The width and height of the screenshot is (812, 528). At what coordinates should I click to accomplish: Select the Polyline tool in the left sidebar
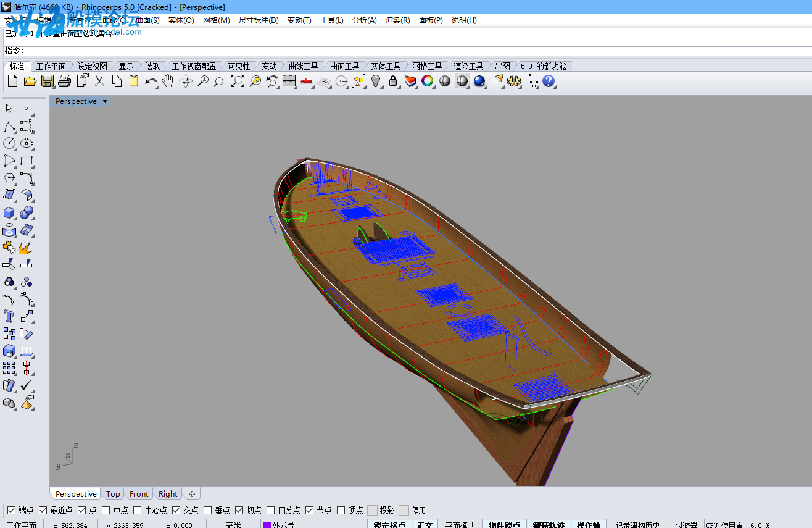[x=9, y=127]
